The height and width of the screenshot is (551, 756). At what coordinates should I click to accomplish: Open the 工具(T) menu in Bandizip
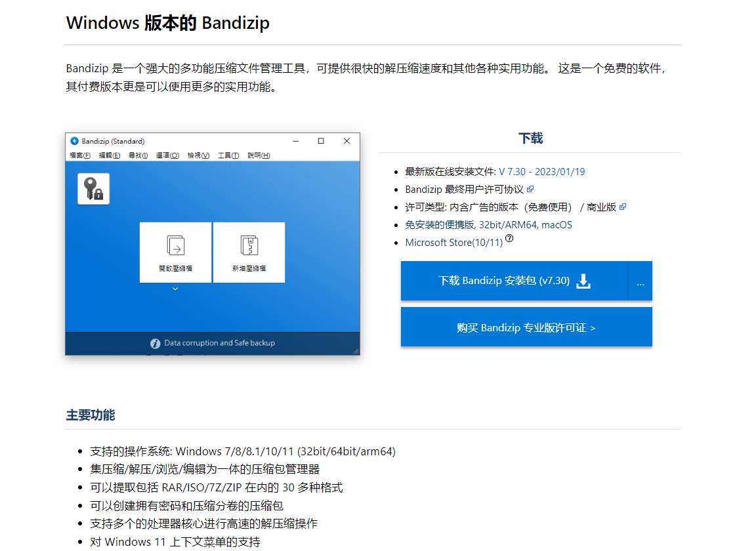[228, 155]
